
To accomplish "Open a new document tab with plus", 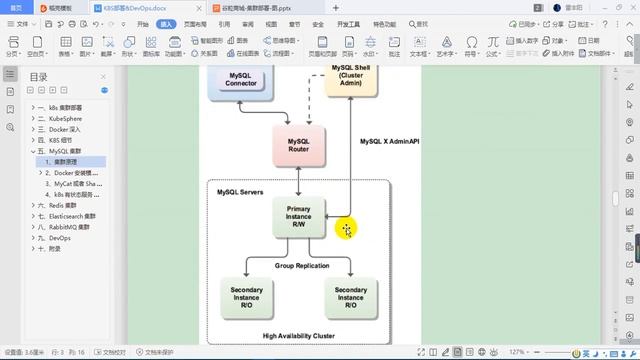I will point(336,8).
